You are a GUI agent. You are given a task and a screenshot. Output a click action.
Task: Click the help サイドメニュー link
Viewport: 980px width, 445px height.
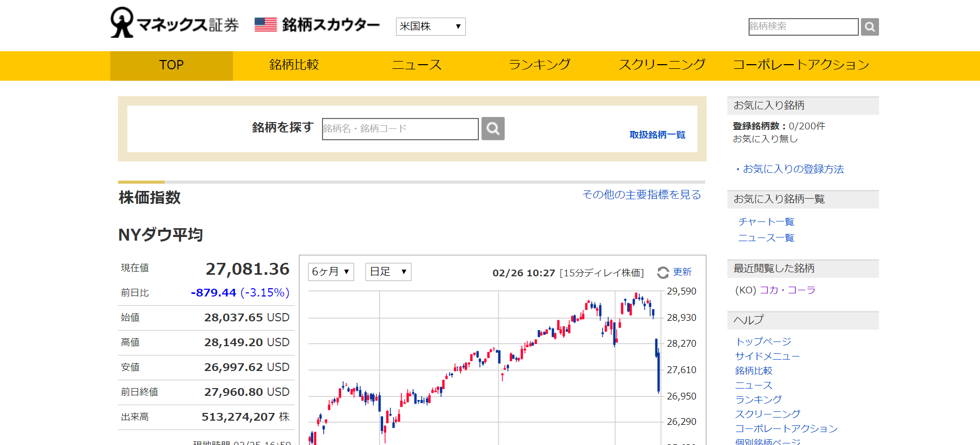pyautogui.click(x=768, y=356)
